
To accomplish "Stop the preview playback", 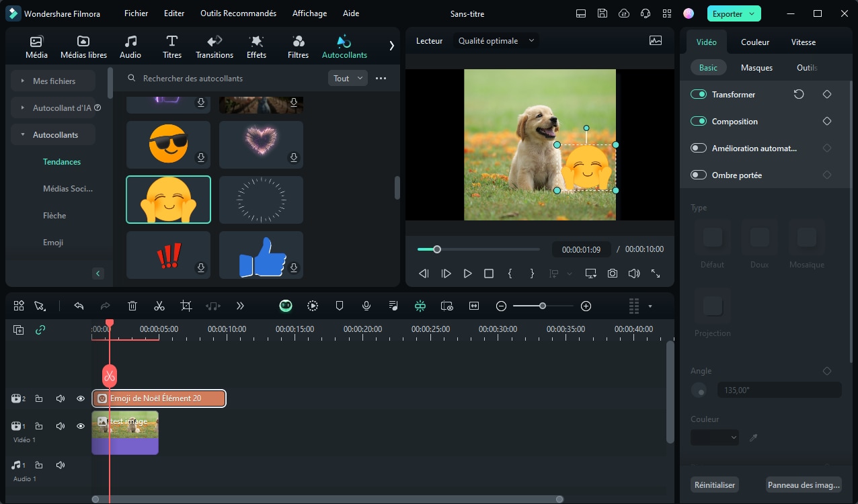I will (489, 274).
